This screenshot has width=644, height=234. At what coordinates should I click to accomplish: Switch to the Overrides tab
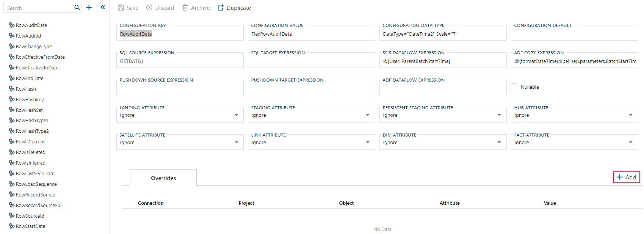tap(163, 178)
